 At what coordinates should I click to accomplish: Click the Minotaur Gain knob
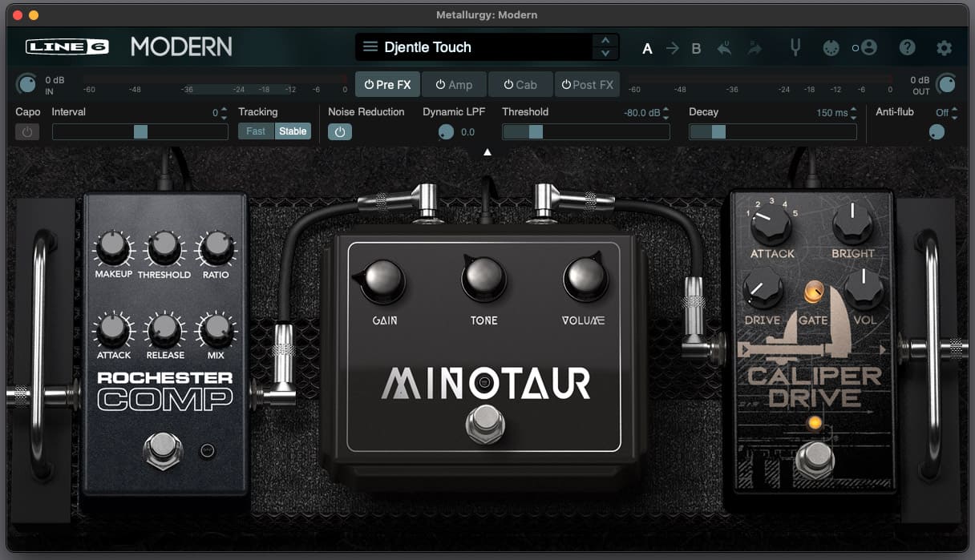(382, 280)
